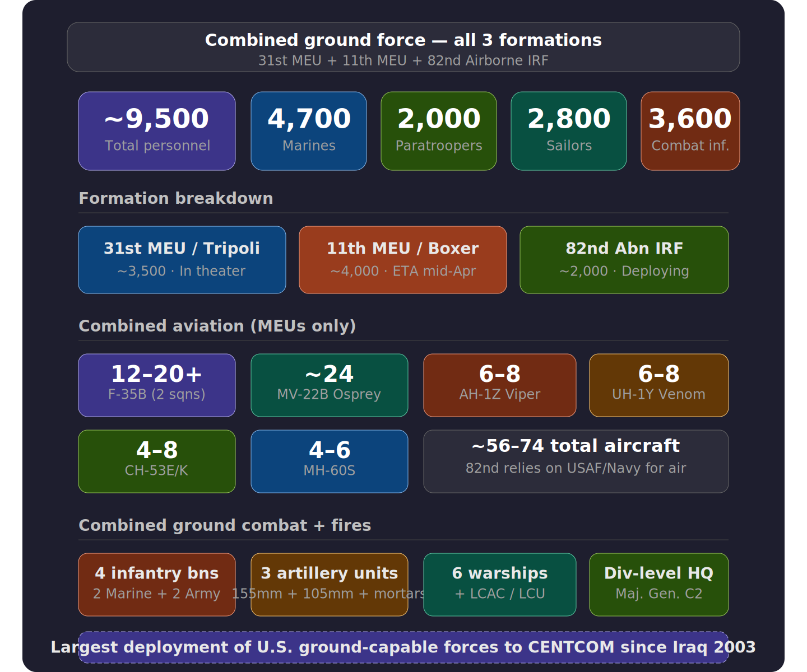Click the ~56–74 total aircraft summary

point(576,461)
